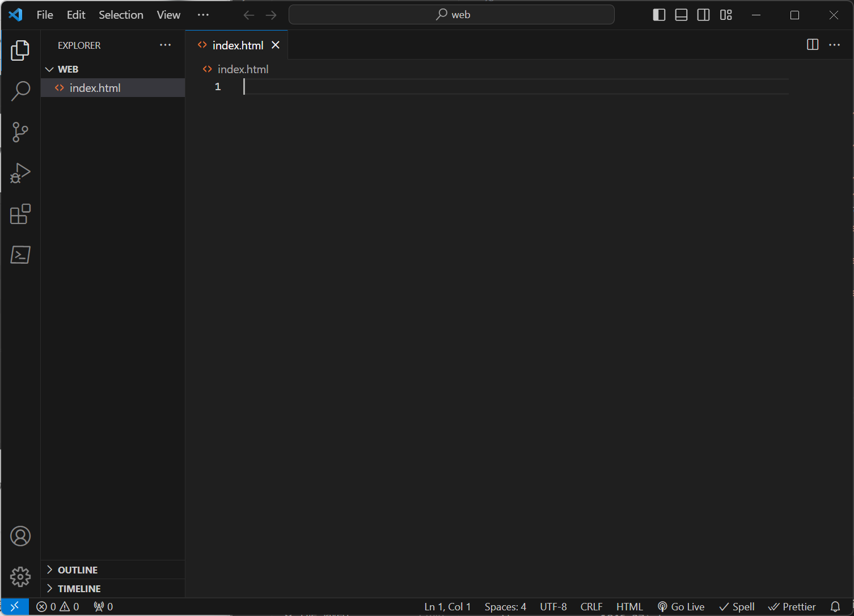The height and width of the screenshot is (616, 854).
Task: Click the EXPLORER panel title
Action: tap(79, 45)
